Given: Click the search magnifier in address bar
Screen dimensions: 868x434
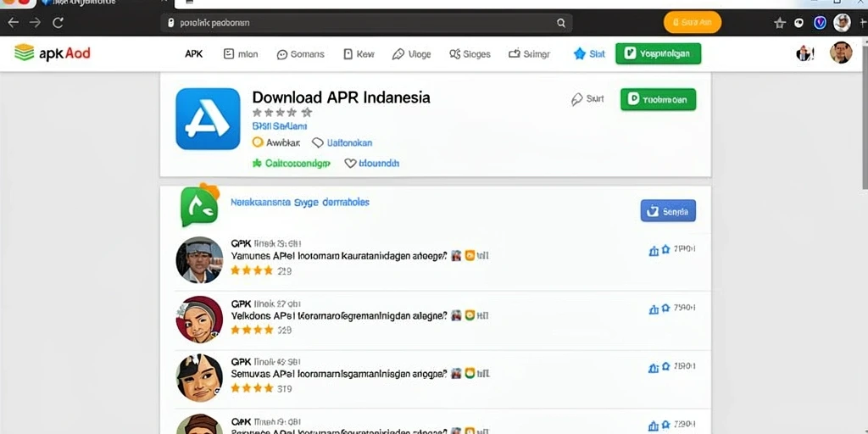Looking at the screenshot, I should point(561,23).
